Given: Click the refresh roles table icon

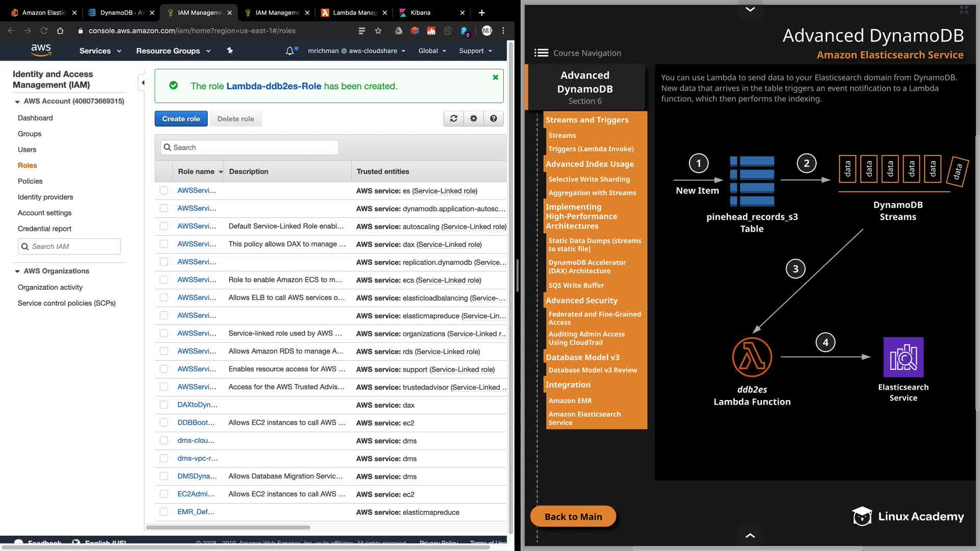Looking at the screenshot, I should tap(453, 118).
